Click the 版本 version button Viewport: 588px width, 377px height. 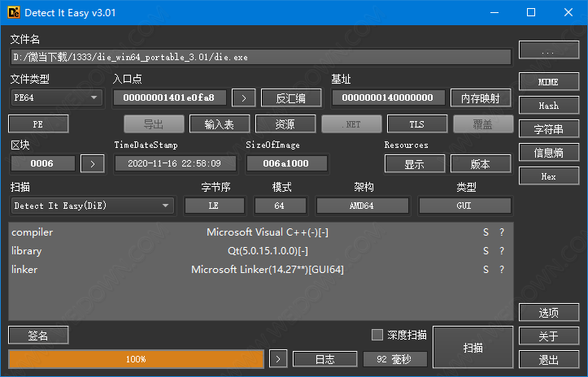click(x=481, y=164)
